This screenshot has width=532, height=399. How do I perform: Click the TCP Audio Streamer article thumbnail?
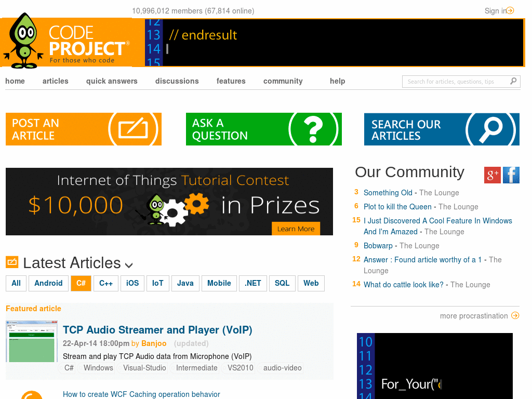(x=32, y=341)
